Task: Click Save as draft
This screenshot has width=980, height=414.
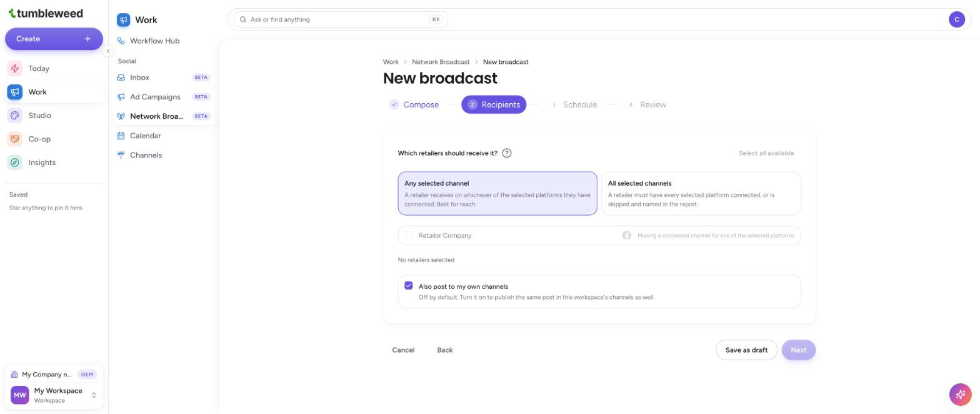Action: coord(746,350)
